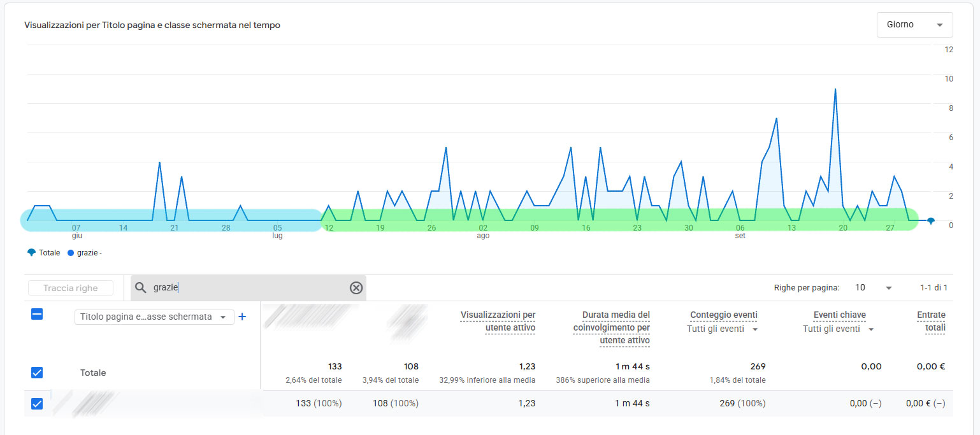Image resolution: width=980 pixels, height=435 pixels.
Task: Sort by the "Entrate totali" column
Action: [x=931, y=321]
